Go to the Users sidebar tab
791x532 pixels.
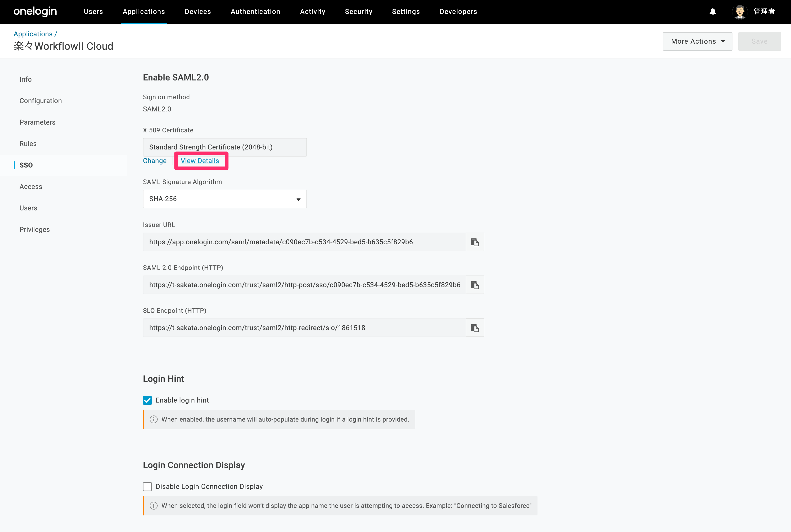[x=28, y=208]
